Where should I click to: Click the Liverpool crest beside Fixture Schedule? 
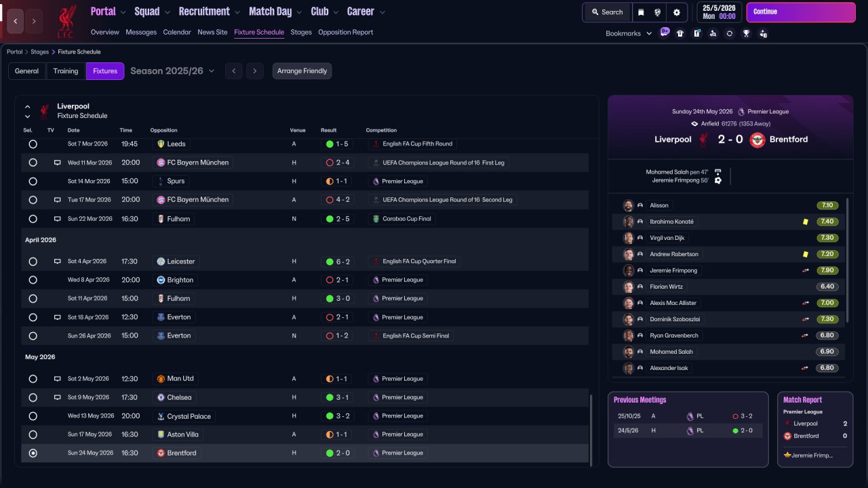click(x=44, y=110)
